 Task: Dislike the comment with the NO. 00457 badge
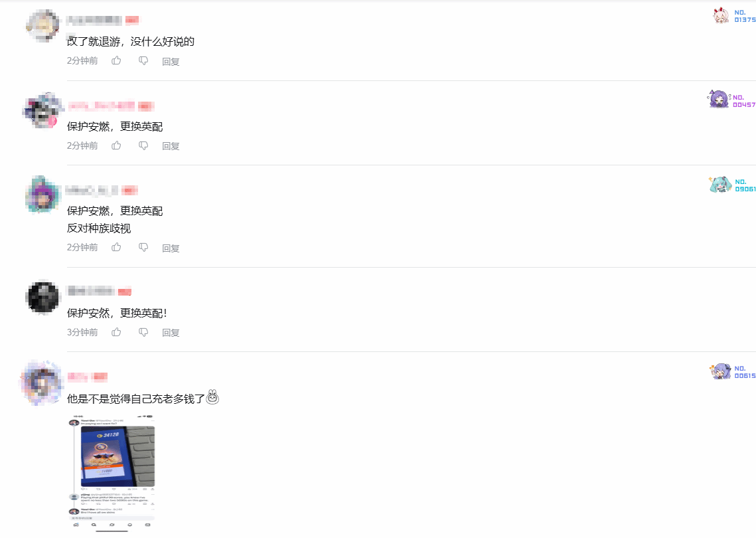click(x=143, y=145)
